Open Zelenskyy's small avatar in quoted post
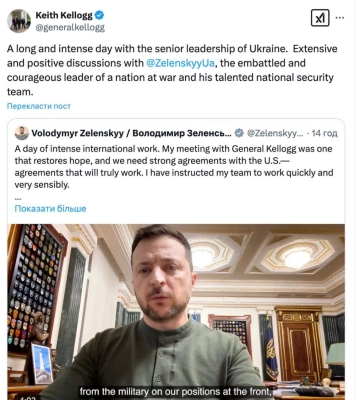Viewport: 360px width, 400px height. [22, 133]
